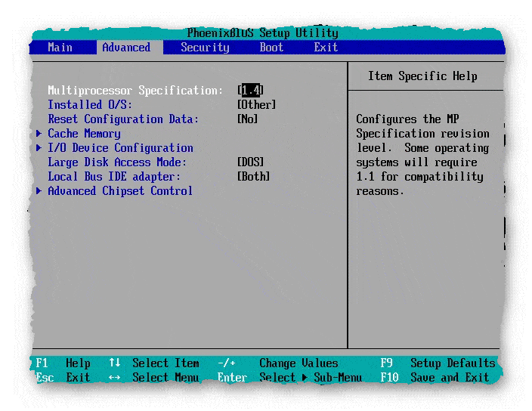Open the Main menu tab
Screen dimensions: 532x411
coord(60,47)
